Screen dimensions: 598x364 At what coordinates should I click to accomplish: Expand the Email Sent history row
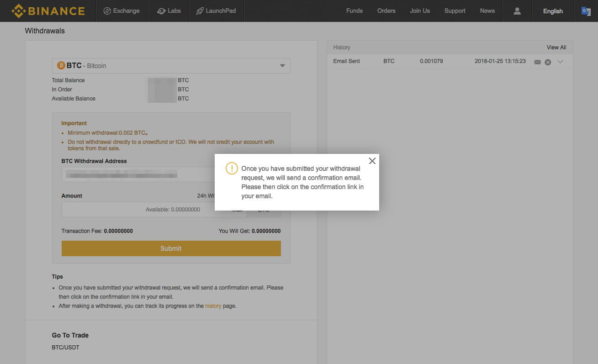561,62
